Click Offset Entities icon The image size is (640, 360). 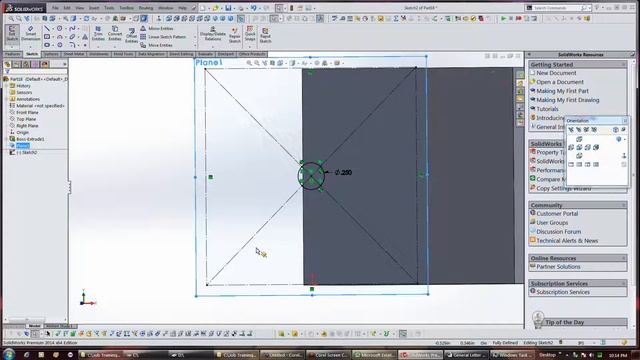pyautogui.click(x=131, y=36)
